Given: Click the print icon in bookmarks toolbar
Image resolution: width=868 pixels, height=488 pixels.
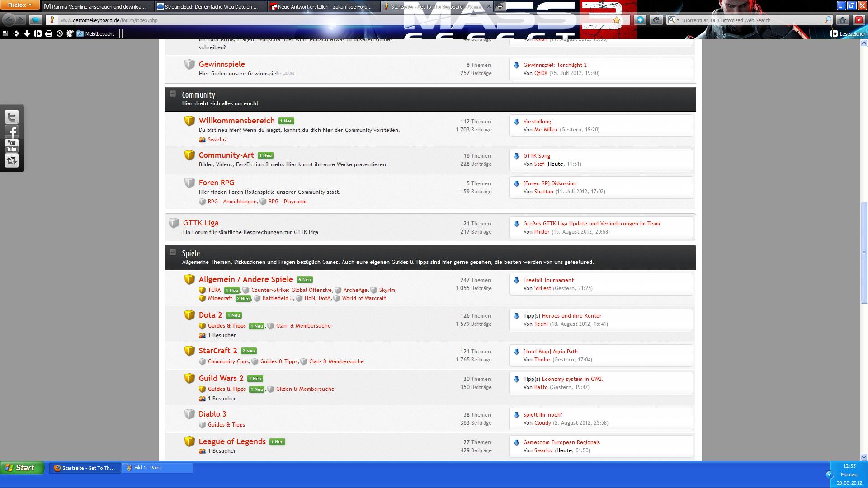Looking at the screenshot, I should 49,33.
